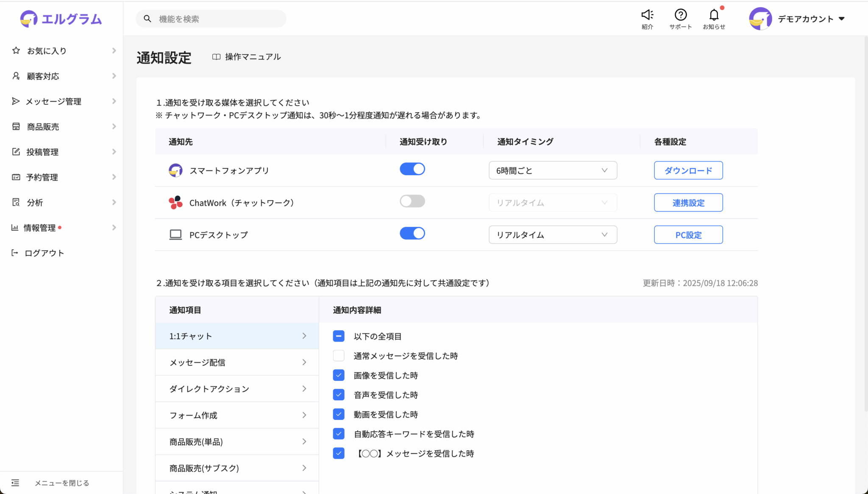The height and width of the screenshot is (494, 868).
Task: Collapse sidebar with メニューを閉じる icon
Action: point(15,483)
